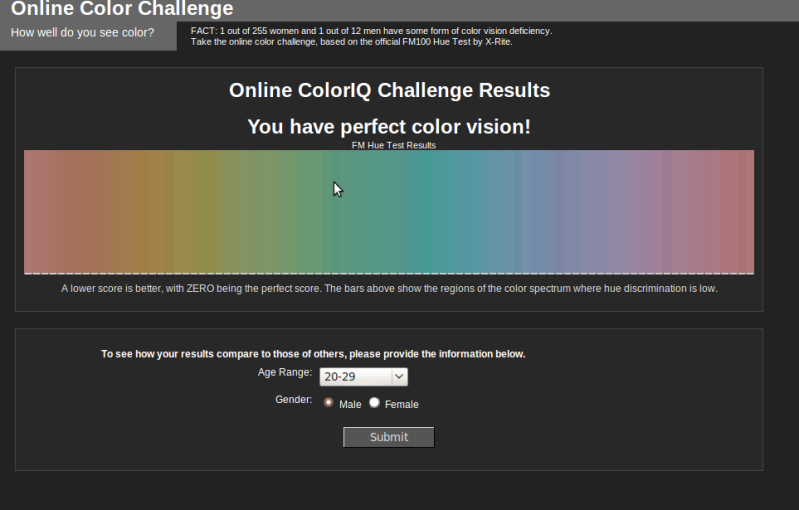
Task: Click the "Online ColorIQ Challenge Results" heading
Action: point(389,91)
